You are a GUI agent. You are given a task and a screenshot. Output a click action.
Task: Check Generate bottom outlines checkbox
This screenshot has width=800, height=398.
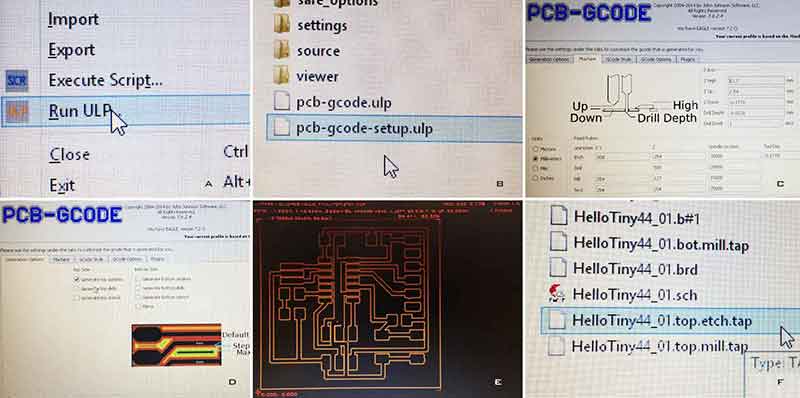coord(139,279)
